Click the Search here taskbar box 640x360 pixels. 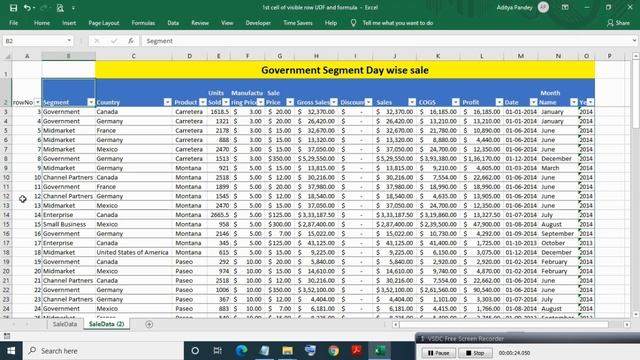tap(103, 351)
